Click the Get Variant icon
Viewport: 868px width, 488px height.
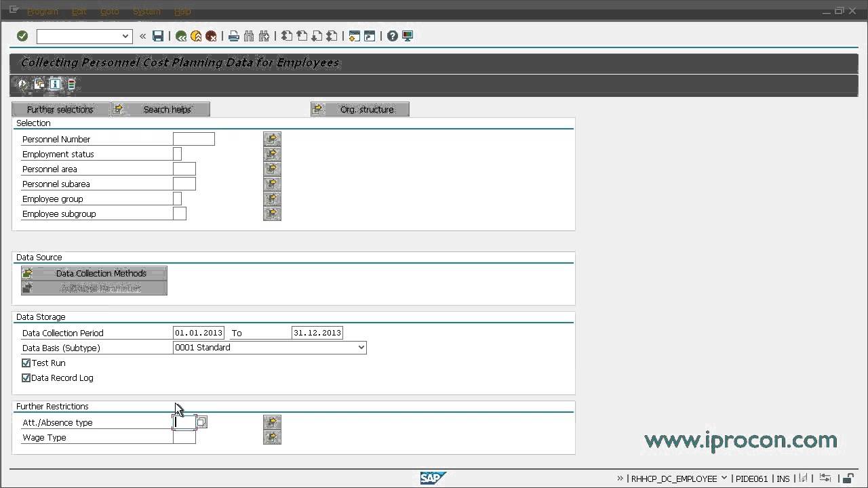tap(39, 84)
